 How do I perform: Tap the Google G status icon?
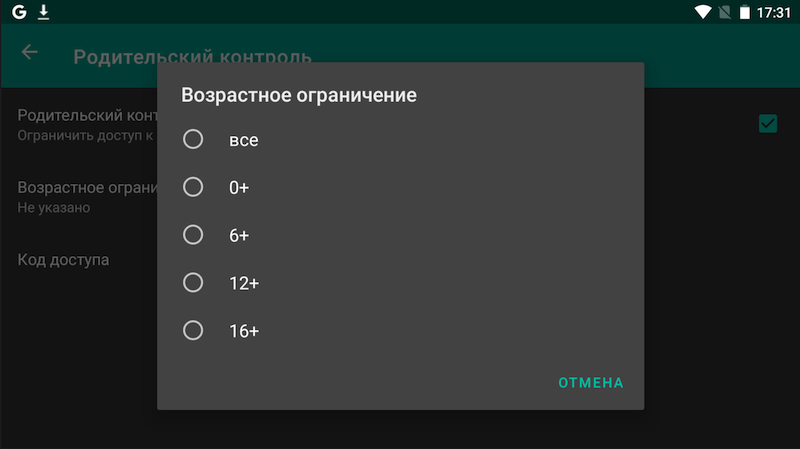(19, 13)
